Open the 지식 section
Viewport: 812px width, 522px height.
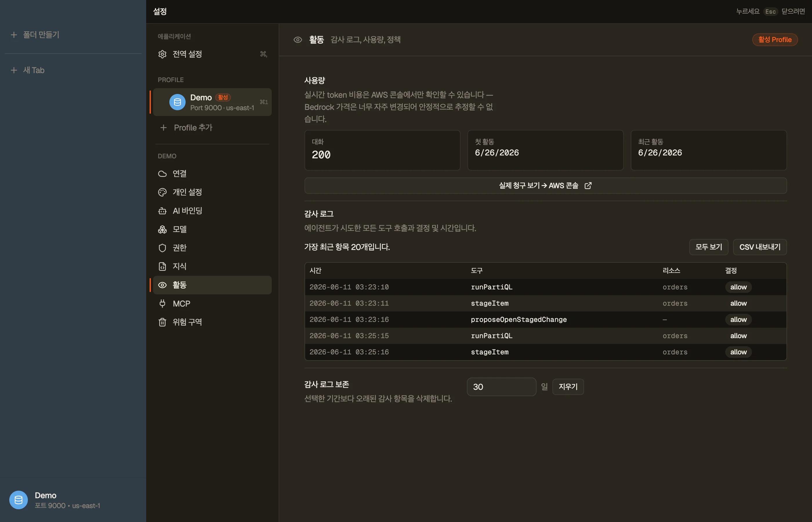point(212,267)
